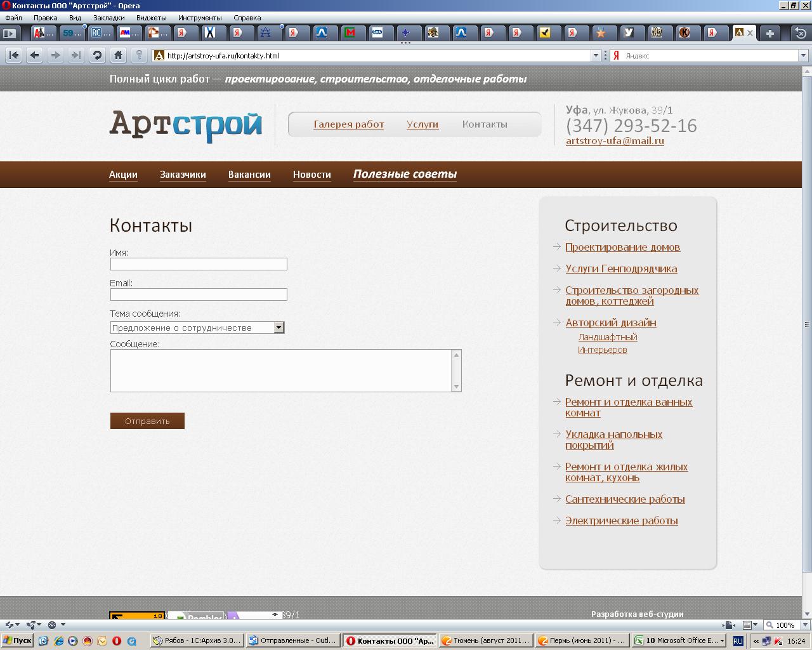Click the Отправить button
812x650 pixels.
(147, 421)
